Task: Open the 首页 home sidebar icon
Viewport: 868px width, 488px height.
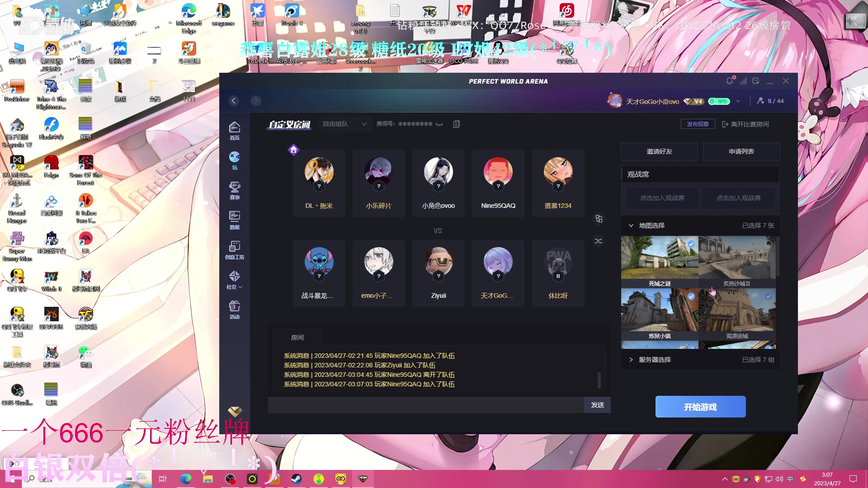Action: 235,131
